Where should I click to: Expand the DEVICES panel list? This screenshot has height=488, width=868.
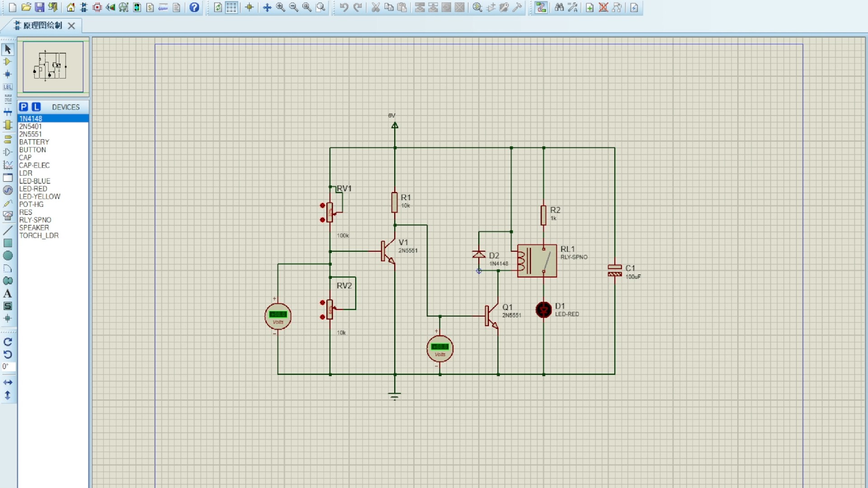(x=65, y=107)
